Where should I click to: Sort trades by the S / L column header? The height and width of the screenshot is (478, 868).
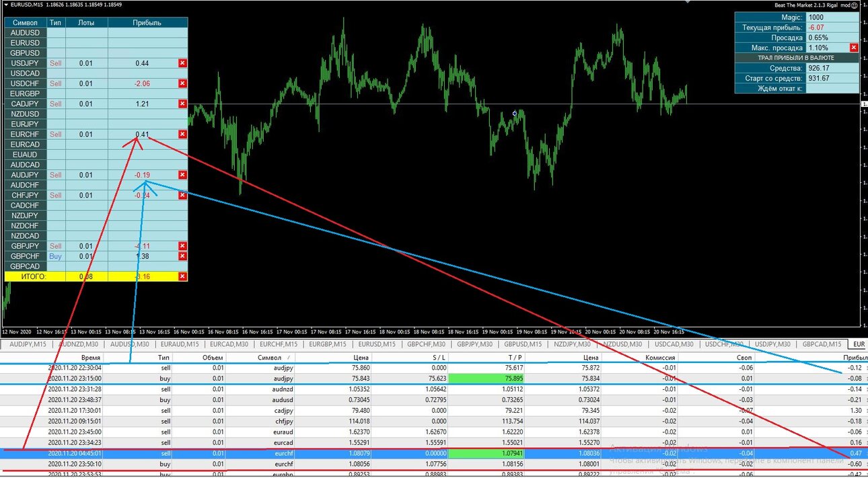[x=437, y=358]
